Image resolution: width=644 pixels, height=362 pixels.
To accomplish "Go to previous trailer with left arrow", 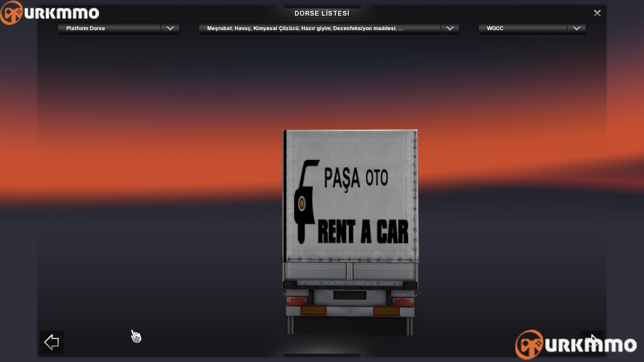I will [52, 342].
